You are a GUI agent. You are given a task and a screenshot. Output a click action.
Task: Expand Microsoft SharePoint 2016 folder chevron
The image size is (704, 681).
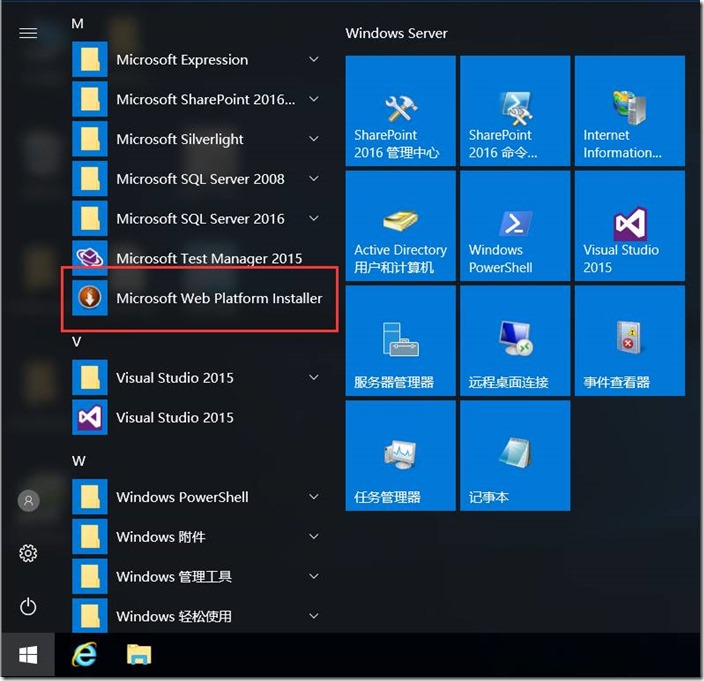coord(314,99)
